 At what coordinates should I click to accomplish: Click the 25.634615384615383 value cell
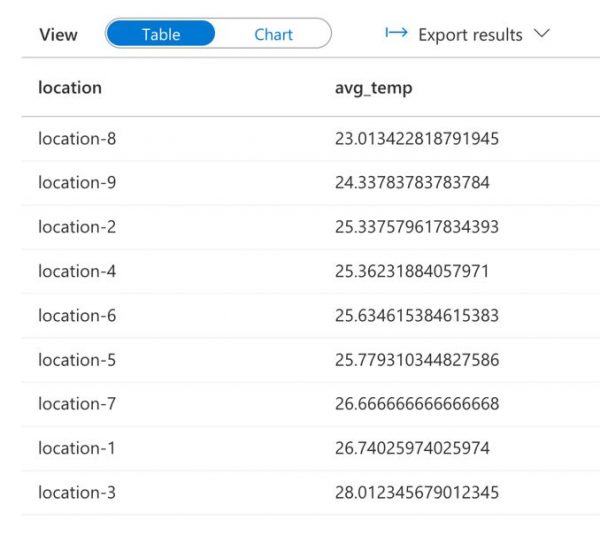(x=417, y=316)
